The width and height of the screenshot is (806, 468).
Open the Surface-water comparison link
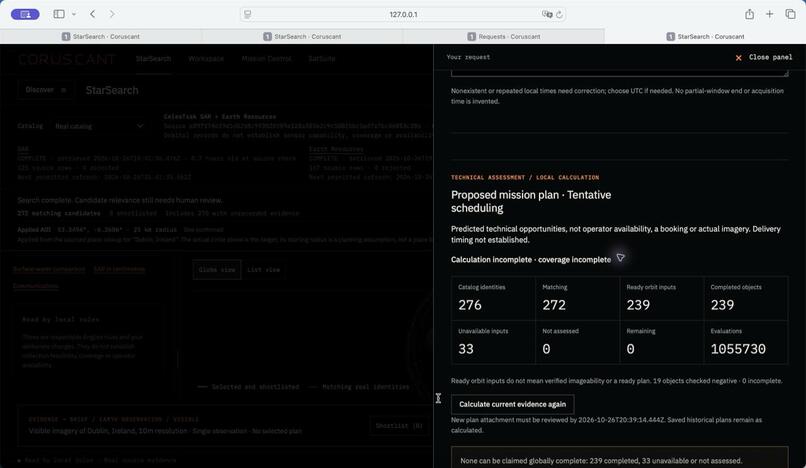tap(49, 269)
